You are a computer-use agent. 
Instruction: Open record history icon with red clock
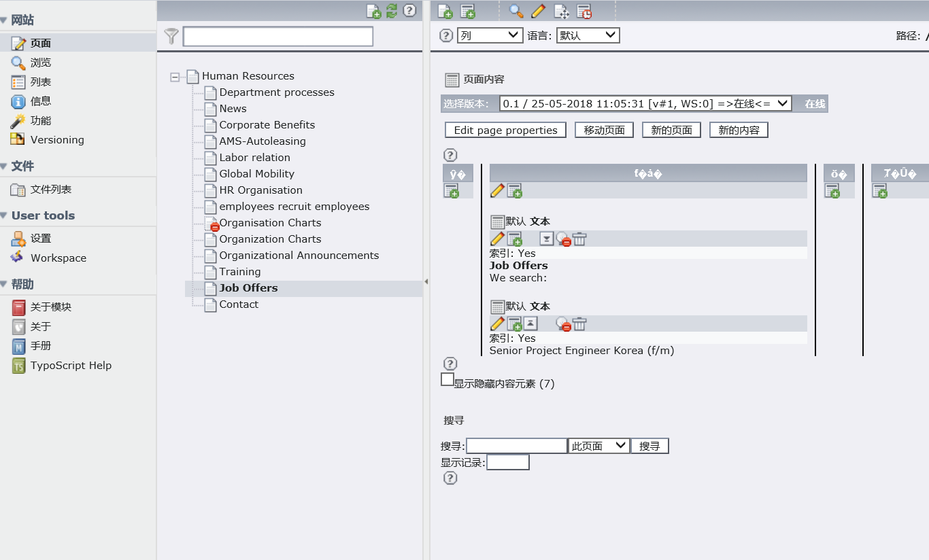(x=584, y=11)
